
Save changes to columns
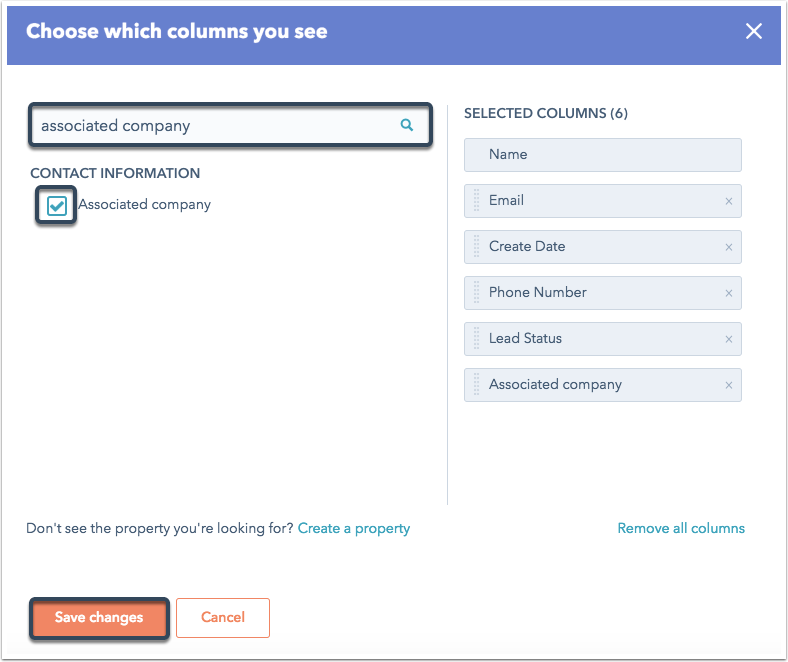(x=99, y=618)
